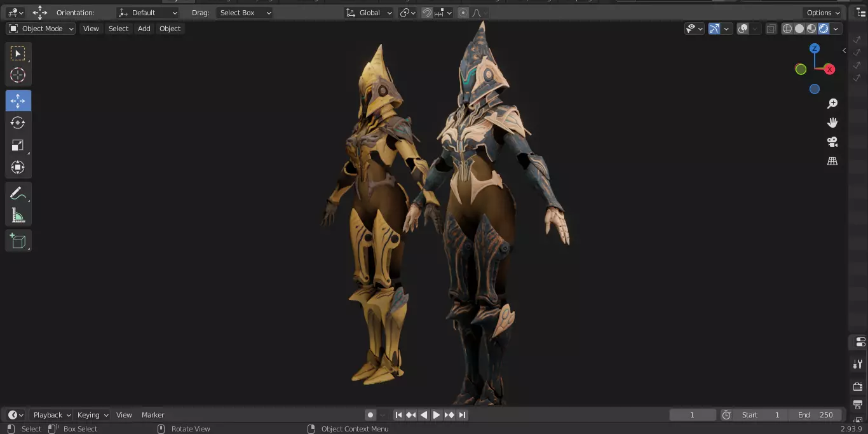Switch to wireframe shading
This screenshot has height=434, width=868.
(x=787, y=29)
